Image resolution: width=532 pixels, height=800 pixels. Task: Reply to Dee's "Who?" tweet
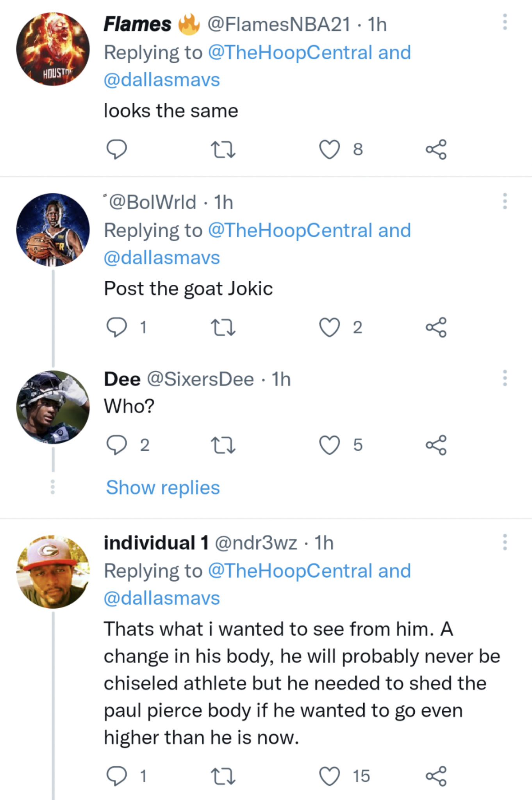click(116, 445)
